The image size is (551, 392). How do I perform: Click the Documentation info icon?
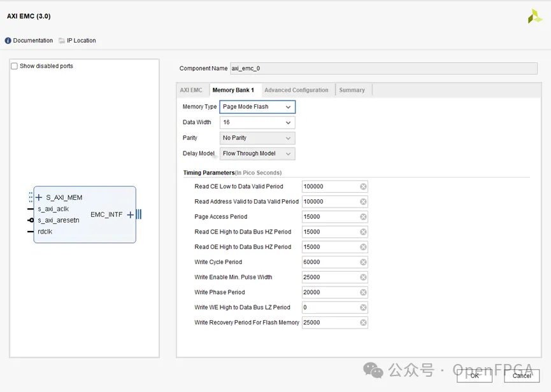[x=8, y=41]
